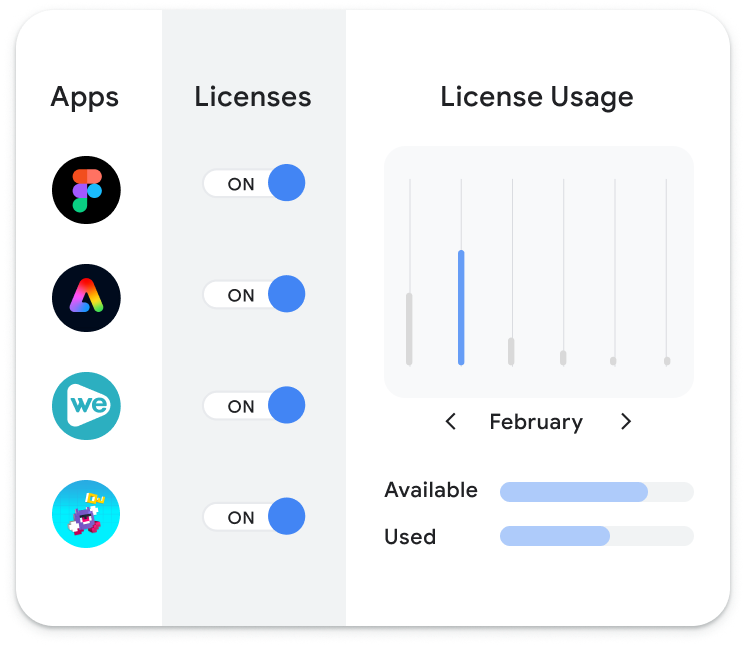Disable the Adobe Express license switch
The image size is (744, 645).
[x=254, y=294]
